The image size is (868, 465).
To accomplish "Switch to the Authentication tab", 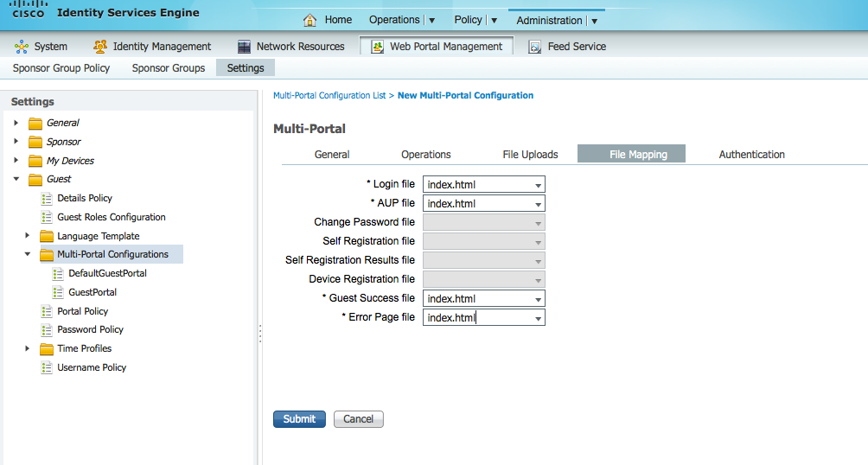I will tap(752, 155).
